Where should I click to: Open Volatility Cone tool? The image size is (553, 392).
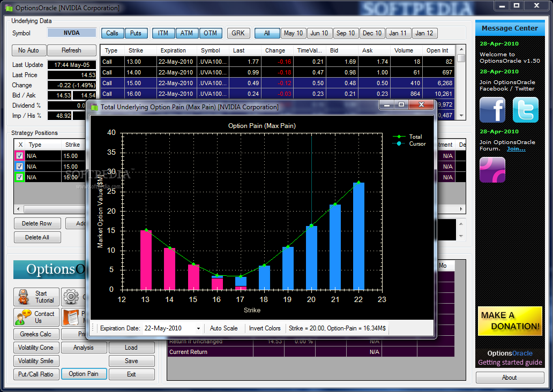pyautogui.click(x=35, y=348)
